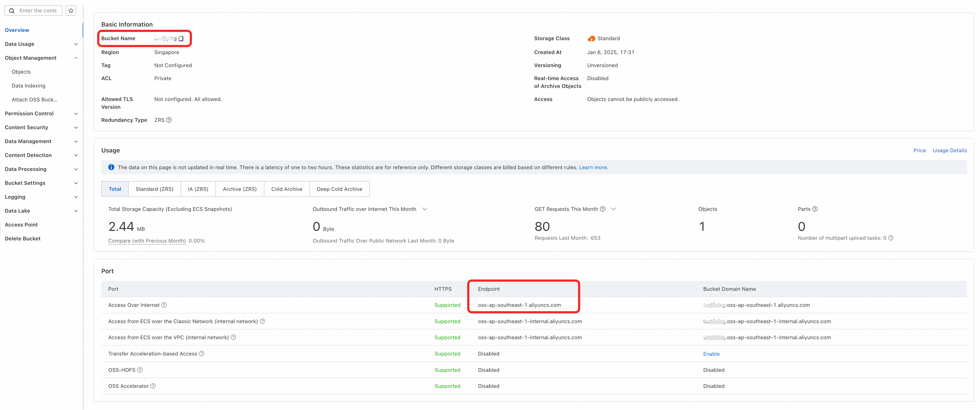Click the star favorite icon near search

coord(71,11)
